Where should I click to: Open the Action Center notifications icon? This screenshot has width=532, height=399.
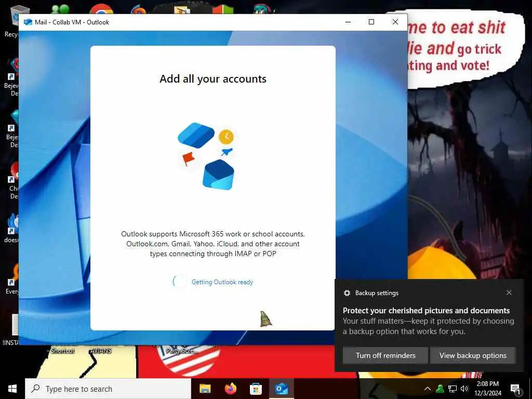(x=515, y=389)
